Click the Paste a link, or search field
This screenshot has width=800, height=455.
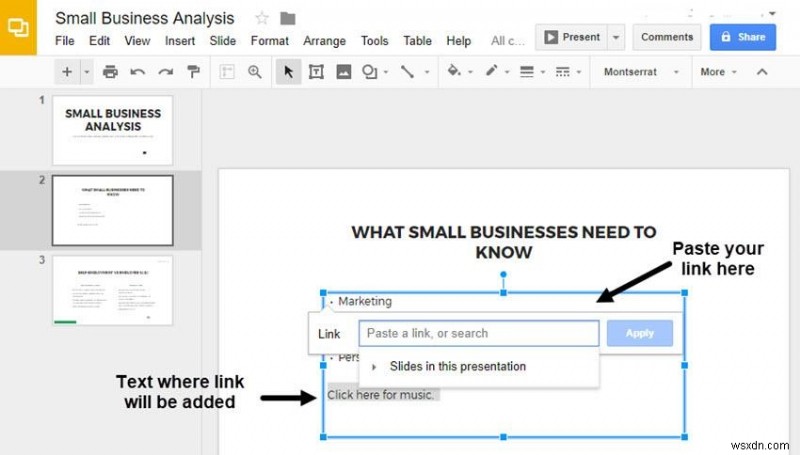click(479, 333)
